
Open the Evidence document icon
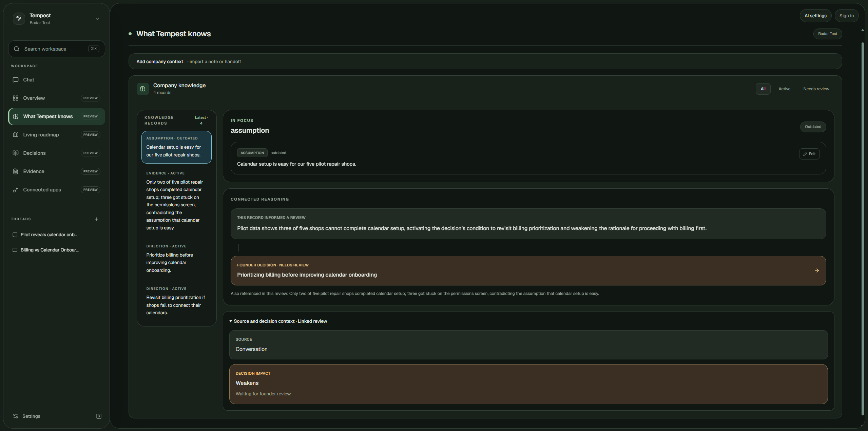[16, 171]
